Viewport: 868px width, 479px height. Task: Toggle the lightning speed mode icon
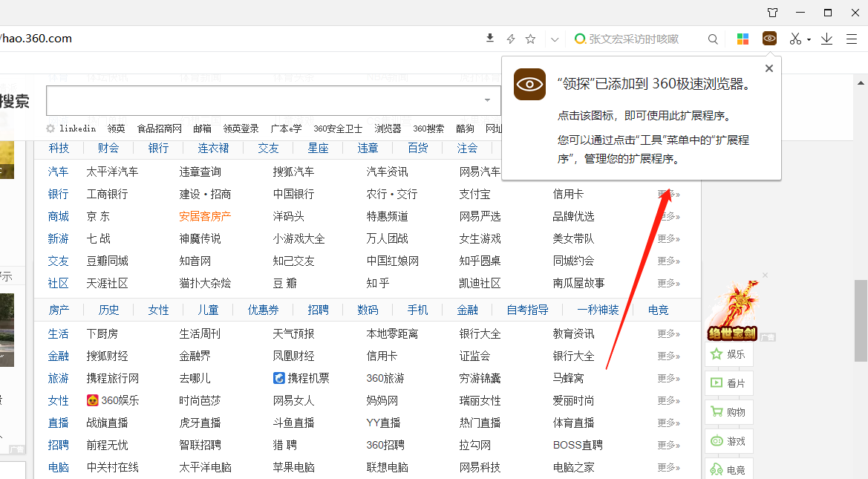(511, 39)
